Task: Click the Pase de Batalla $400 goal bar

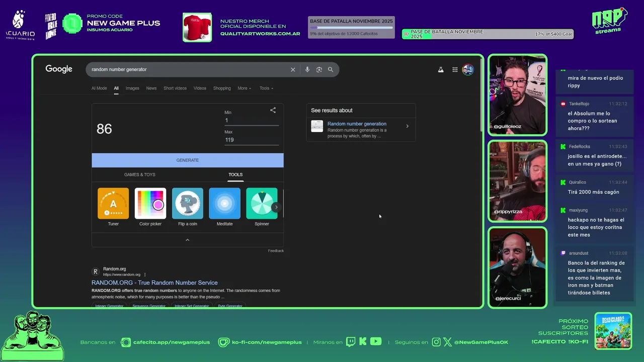Action: (488, 34)
